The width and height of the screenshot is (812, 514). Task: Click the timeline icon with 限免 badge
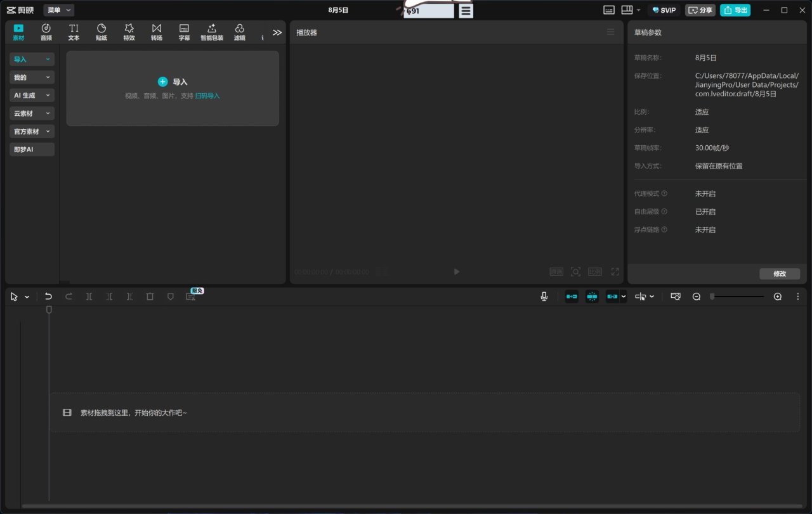click(x=190, y=296)
